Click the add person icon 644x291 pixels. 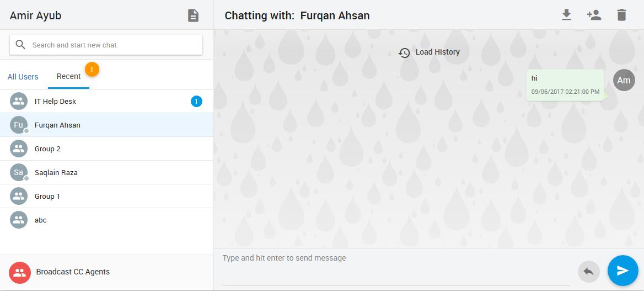pyautogui.click(x=594, y=15)
